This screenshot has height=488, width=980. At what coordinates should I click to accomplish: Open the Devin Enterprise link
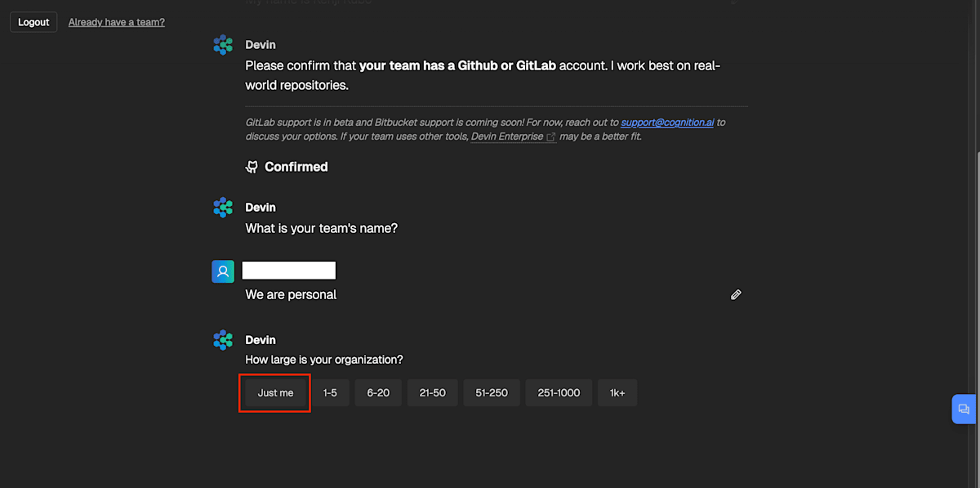point(507,137)
